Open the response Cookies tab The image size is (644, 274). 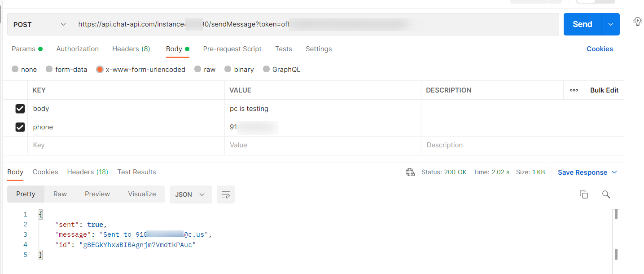[45, 172]
